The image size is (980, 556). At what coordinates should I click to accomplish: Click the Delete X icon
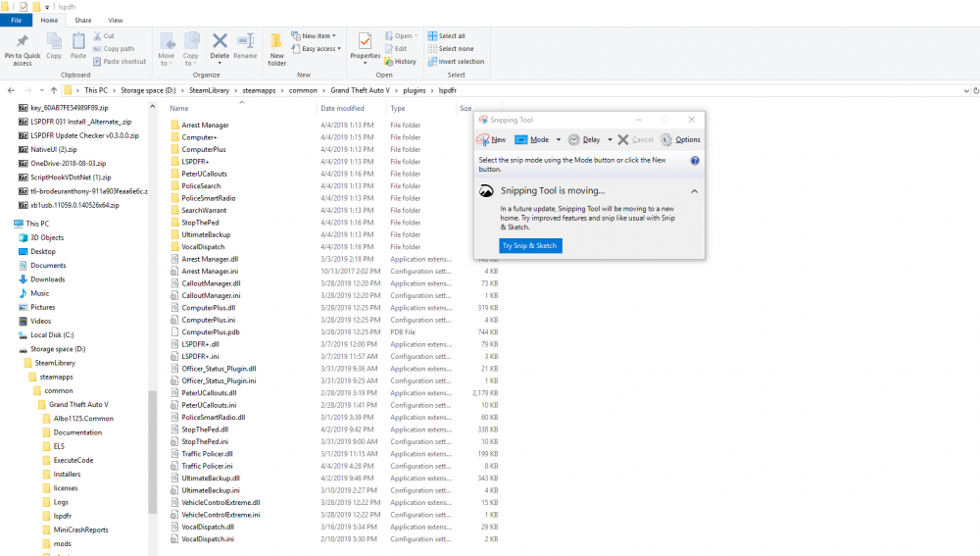[x=220, y=41]
